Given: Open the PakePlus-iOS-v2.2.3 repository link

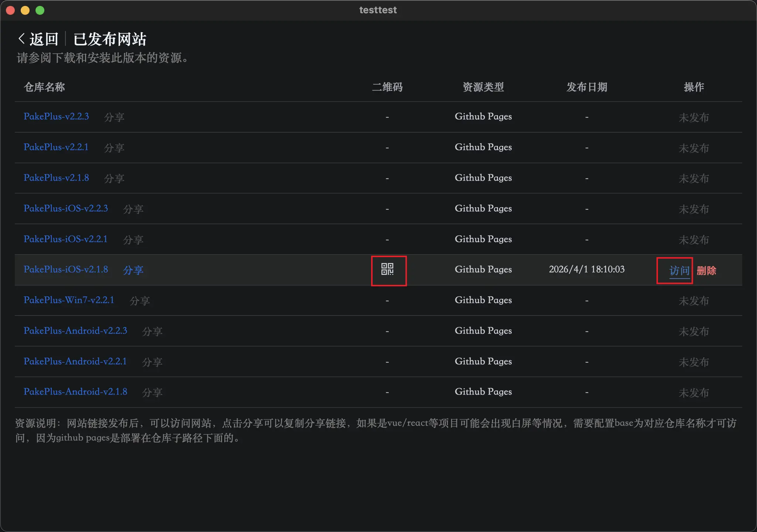Looking at the screenshot, I should coord(66,208).
